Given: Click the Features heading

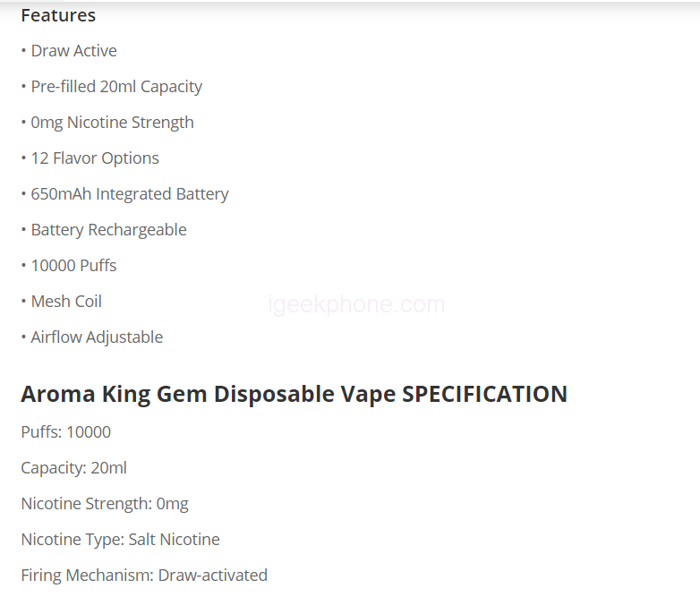Looking at the screenshot, I should 58,15.
